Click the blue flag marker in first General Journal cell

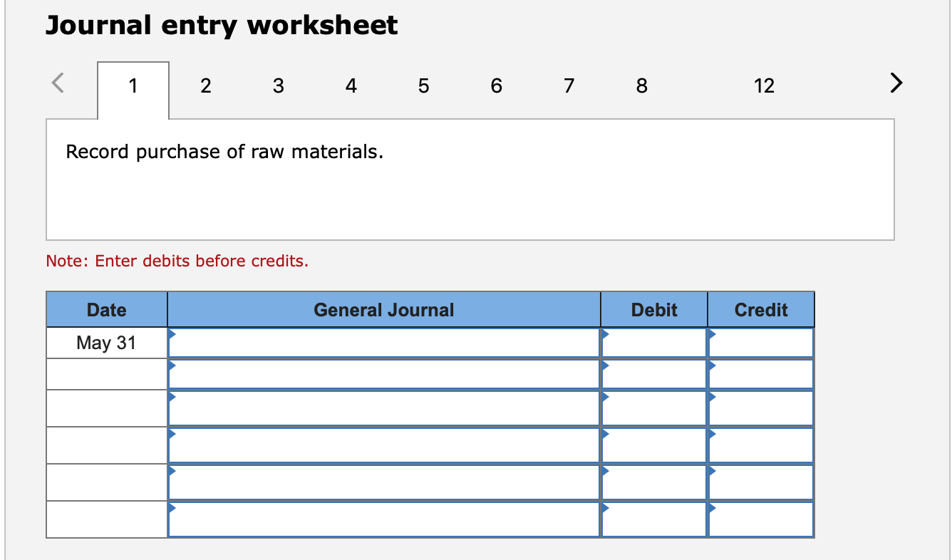172,335
